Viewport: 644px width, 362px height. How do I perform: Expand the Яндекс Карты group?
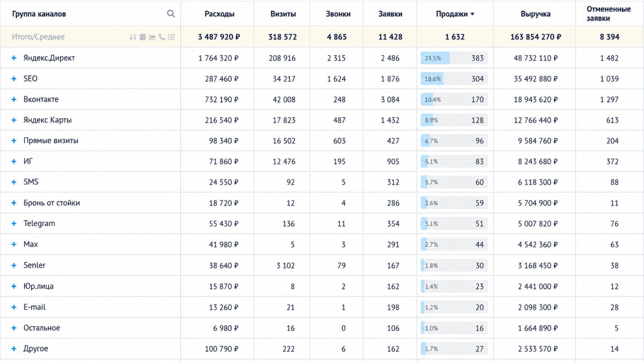[x=14, y=120]
